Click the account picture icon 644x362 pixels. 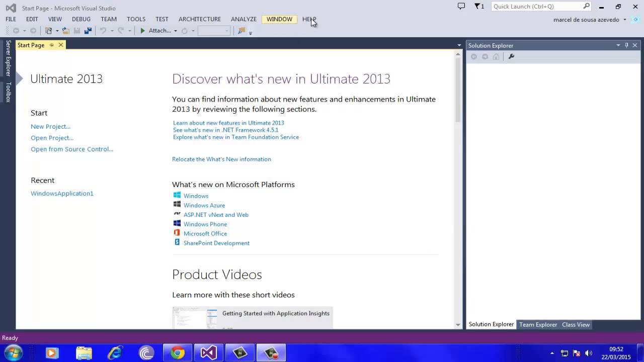636,20
